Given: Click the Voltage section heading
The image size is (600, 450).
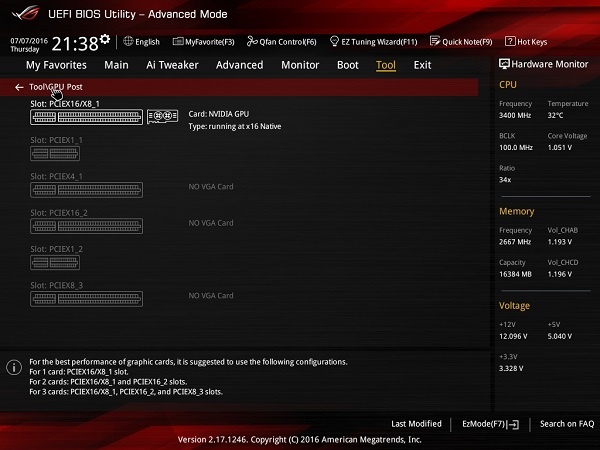Looking at the screenshot, I should 514,305.
